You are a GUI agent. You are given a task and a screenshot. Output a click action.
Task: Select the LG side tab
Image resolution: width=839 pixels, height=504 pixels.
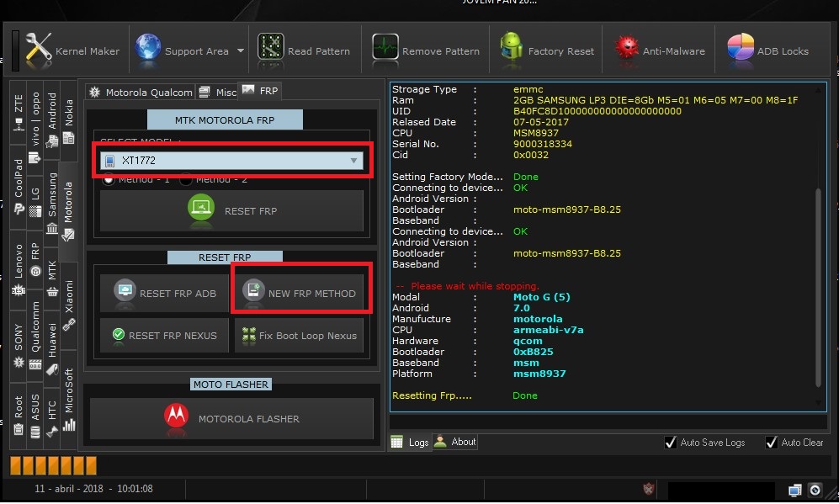[x=35, y=202]
